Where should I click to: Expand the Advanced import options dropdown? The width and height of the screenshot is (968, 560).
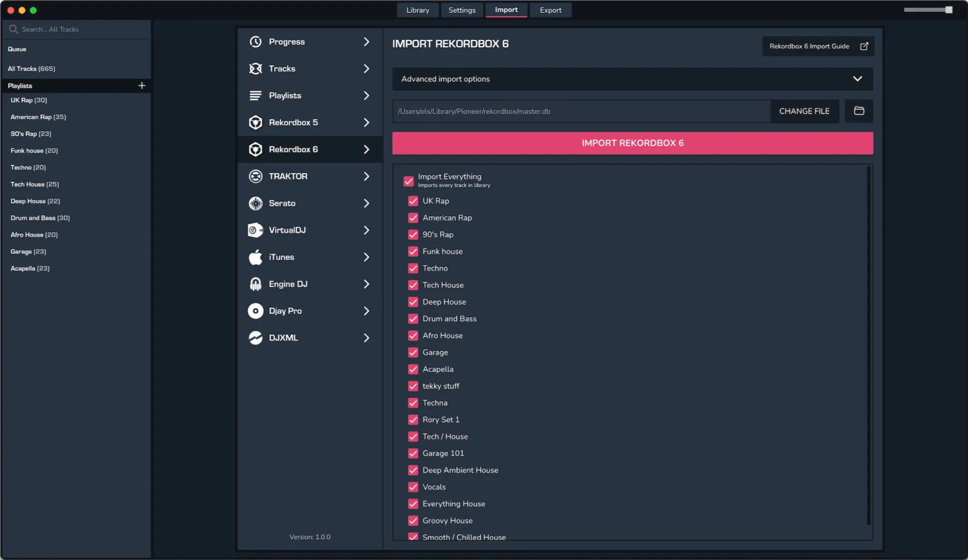coord(857,79)
